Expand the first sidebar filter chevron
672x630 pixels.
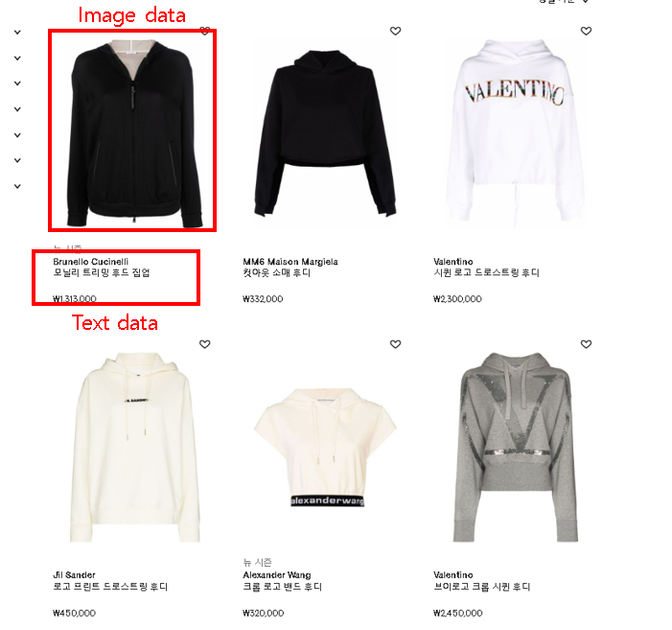[x=17, y=33]
